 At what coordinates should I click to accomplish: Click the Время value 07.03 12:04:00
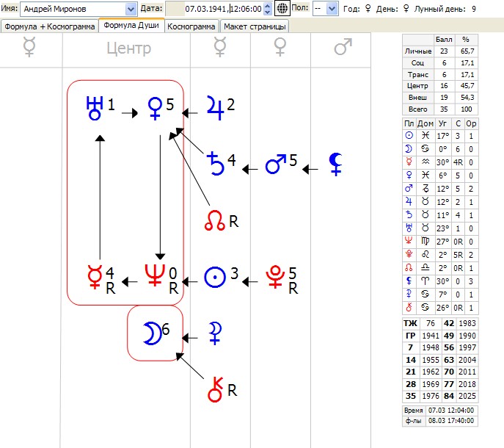point(451,411)
